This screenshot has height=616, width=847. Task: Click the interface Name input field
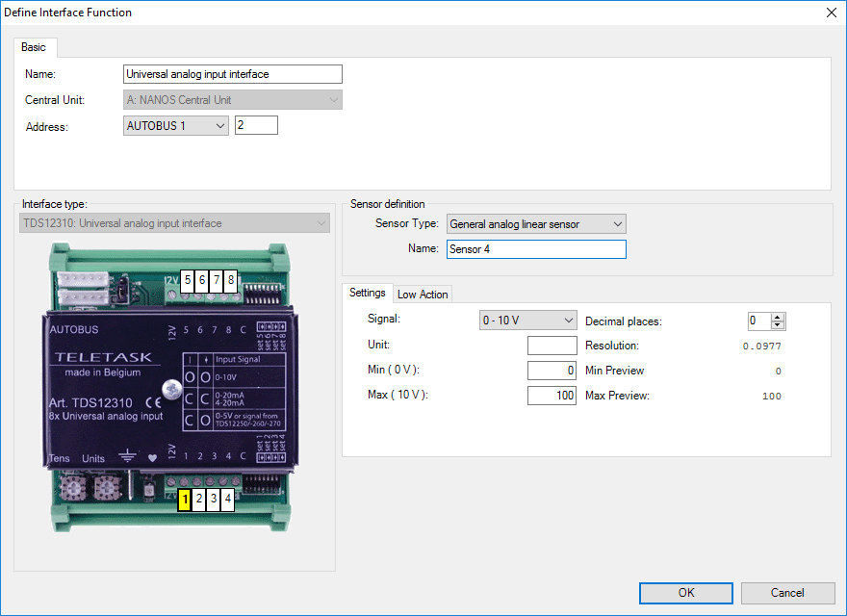pyautogui.click(x=233, y=74)
